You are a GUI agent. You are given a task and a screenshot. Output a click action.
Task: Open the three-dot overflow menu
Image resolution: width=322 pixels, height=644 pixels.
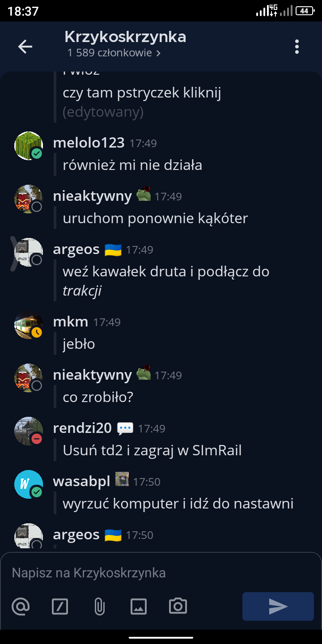click(x=297, y=47)
